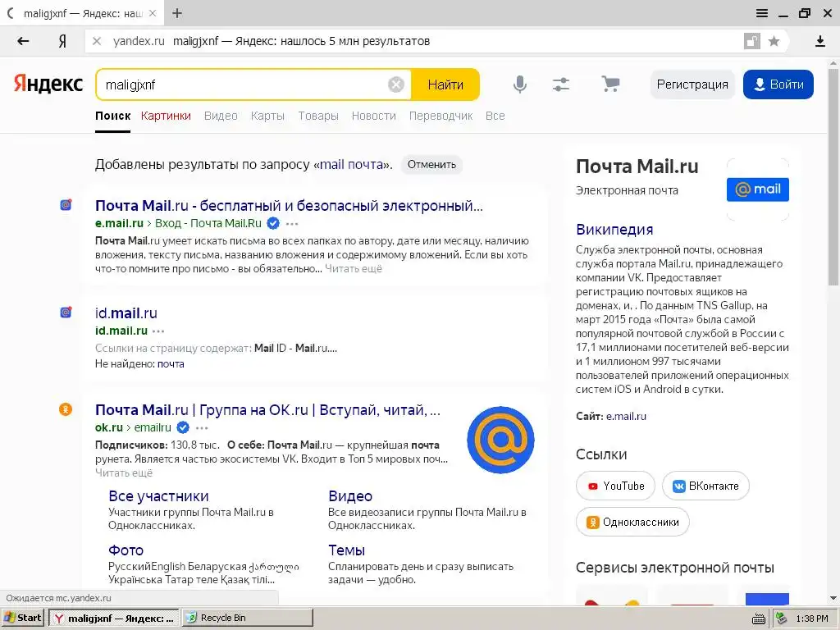Clear the search query with the X icon
This screenshot has height=630, width=840.
[396, 84]
